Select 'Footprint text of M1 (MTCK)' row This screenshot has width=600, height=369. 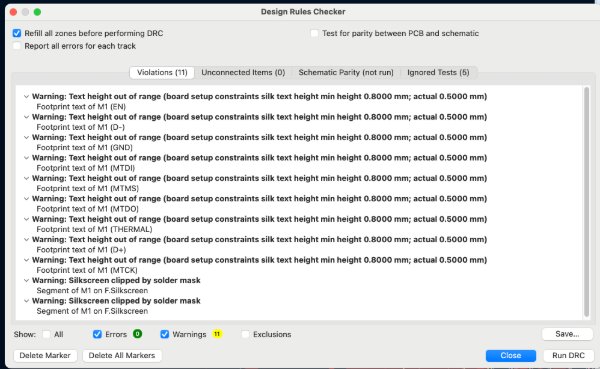[87, 270]
